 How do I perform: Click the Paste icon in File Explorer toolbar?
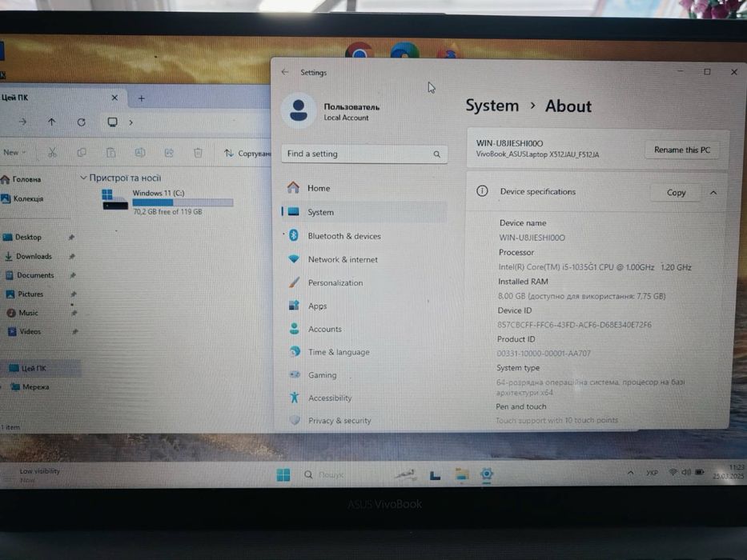tap(110, 152)
